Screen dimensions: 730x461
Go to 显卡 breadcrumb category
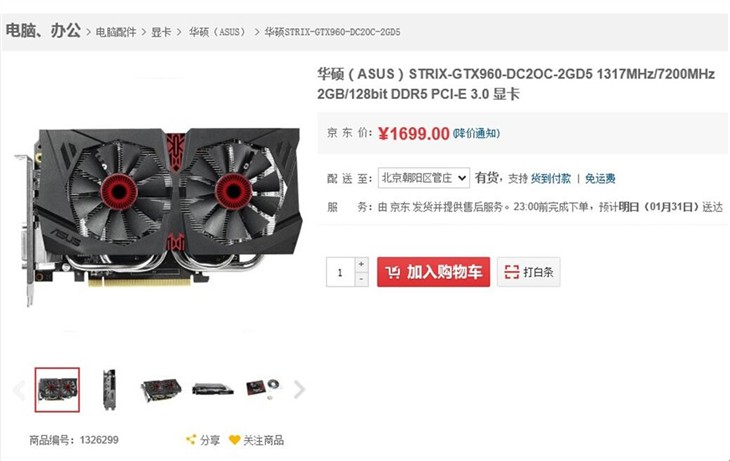(x=161, y=32)
